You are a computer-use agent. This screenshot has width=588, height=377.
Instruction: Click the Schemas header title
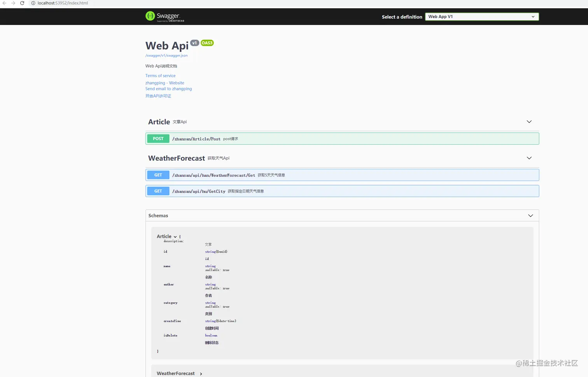point(158,216)
